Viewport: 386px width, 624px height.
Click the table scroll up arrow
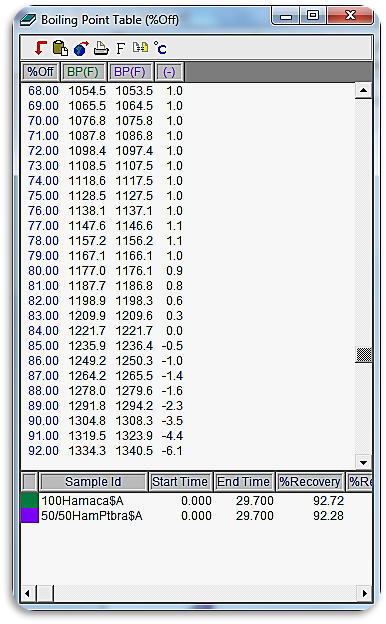point(363,91)
